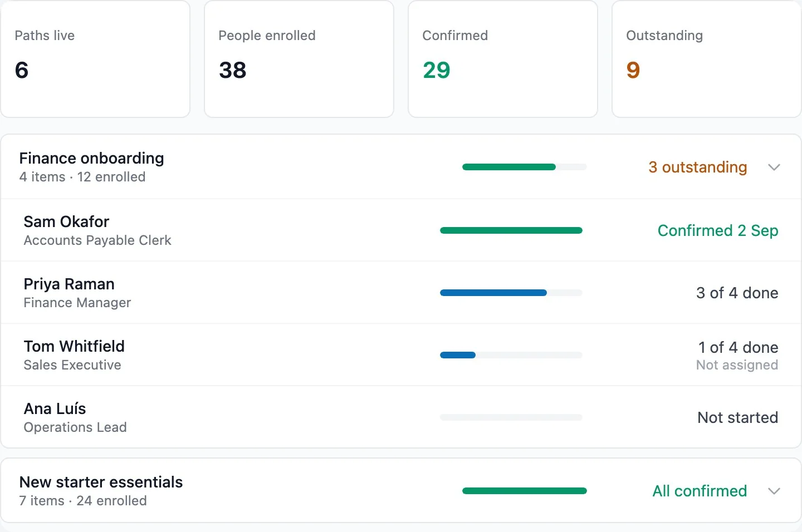Open Tom Whitfield's enrollment row
Image resolution: width=802 pixels, height=532 pixels.
click(401, 355)
